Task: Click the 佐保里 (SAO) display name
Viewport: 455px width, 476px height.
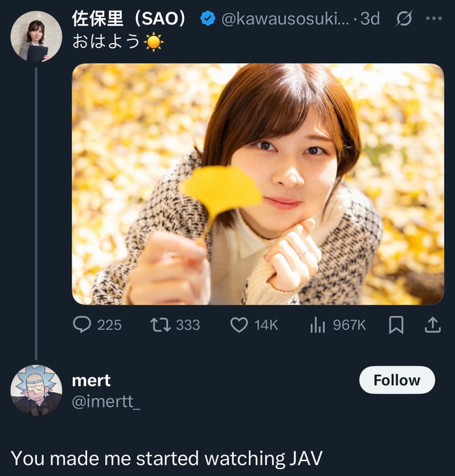Action: [130, 19]
